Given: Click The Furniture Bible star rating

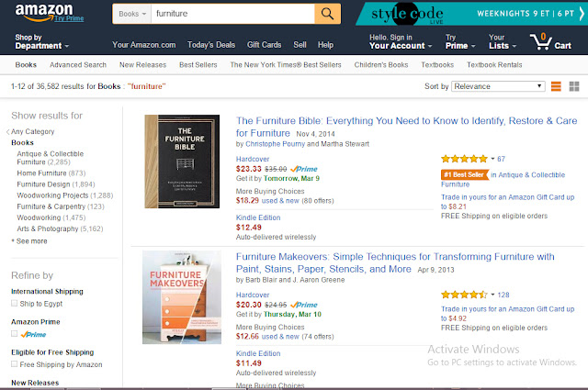Looking at the screenshot, I should pyautogui.click(x=465, y=133).
